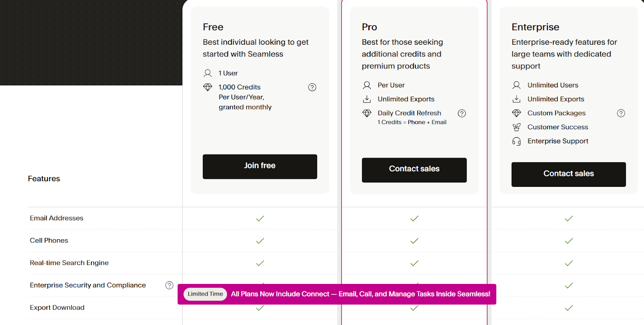Toggle the Export Download checkmark under Enterprise

coord(568,308)
